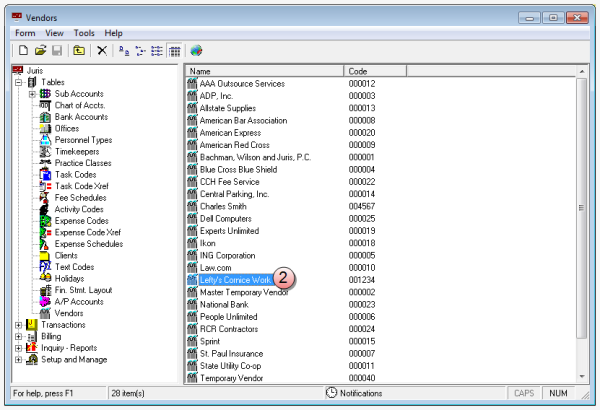Click the up-one-level folder toolbar icon
This screenshot has width=600, height=410.
point(79,50)
